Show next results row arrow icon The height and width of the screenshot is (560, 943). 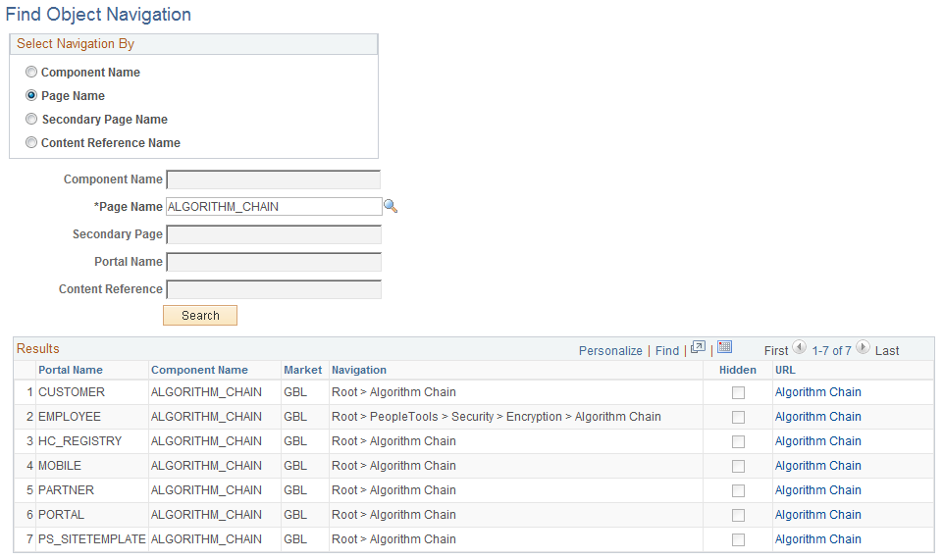pos(863,347)
